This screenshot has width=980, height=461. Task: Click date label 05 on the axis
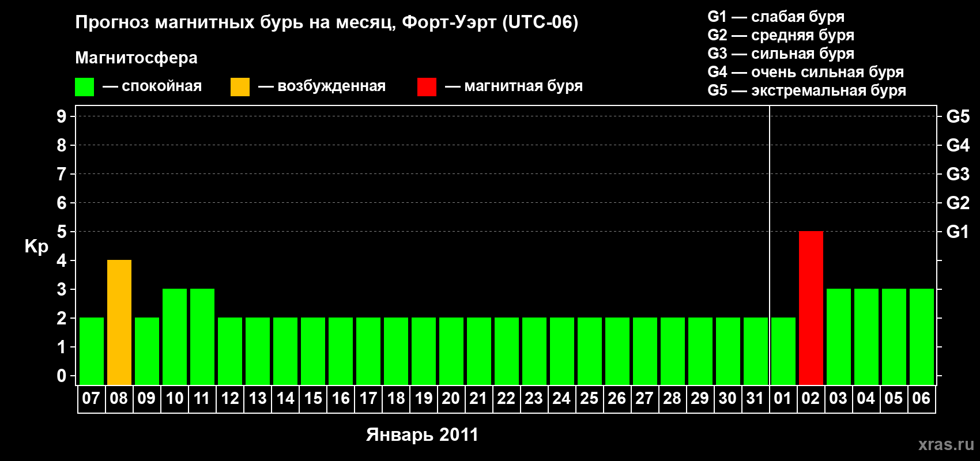tap(894, 398)
